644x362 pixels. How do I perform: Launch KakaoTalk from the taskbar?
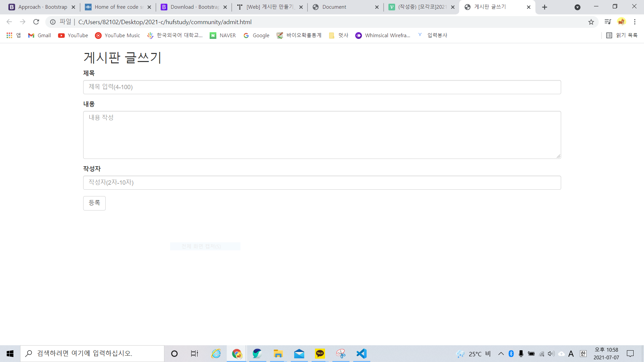point(320,354)
